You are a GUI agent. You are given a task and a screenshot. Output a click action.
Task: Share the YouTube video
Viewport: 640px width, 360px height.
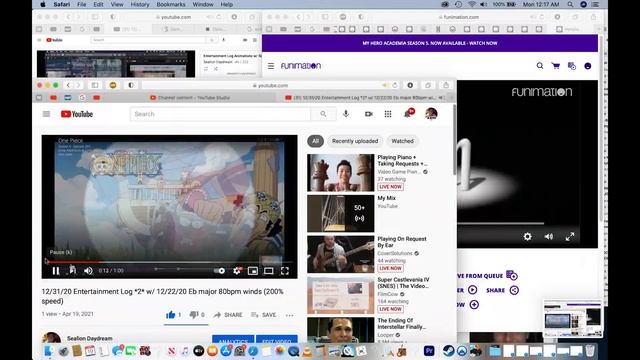(x=228, y=315)
